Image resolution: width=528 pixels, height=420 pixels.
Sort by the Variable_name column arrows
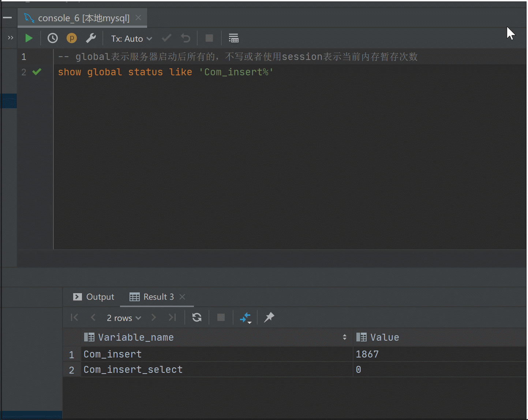(x=345, y=337)
